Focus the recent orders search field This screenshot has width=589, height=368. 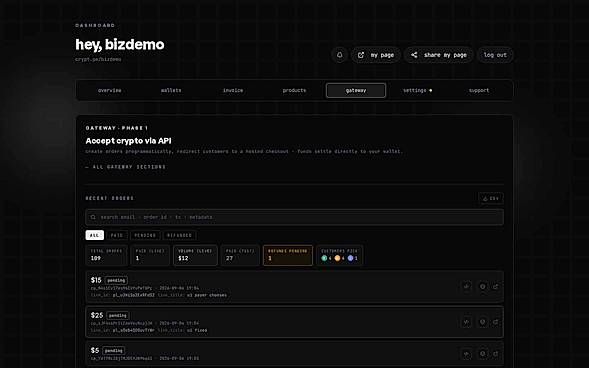tap(294, 217)
